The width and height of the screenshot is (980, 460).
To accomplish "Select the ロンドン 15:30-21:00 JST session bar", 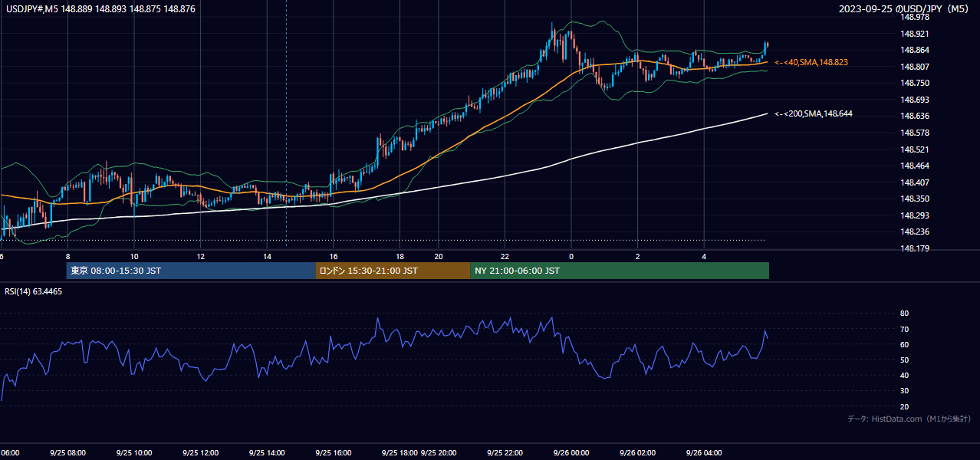I will click(393, 271).
